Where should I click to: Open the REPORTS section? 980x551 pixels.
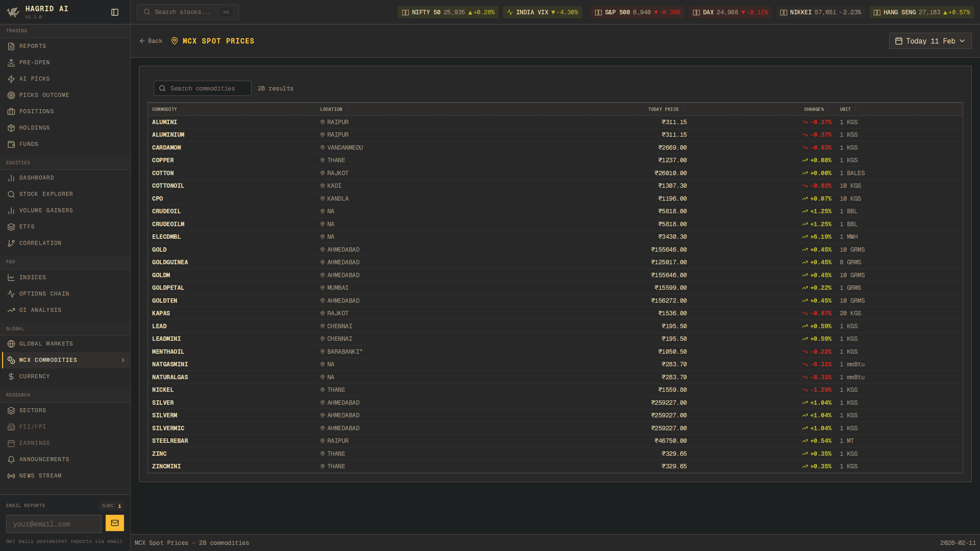32,46
